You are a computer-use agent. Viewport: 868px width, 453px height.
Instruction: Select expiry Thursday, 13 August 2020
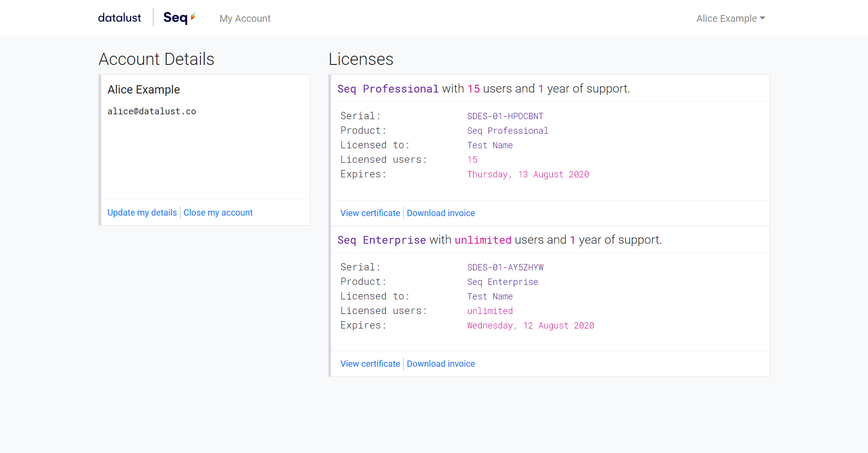click(528, 174)
